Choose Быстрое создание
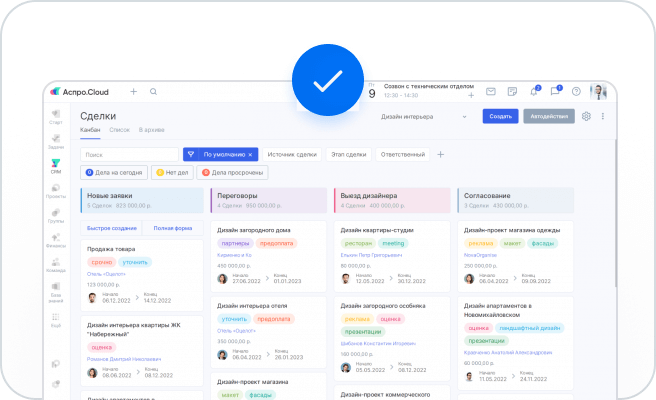Image resolution: width=656 pixels, height=400 pixels. pos(112,228)
